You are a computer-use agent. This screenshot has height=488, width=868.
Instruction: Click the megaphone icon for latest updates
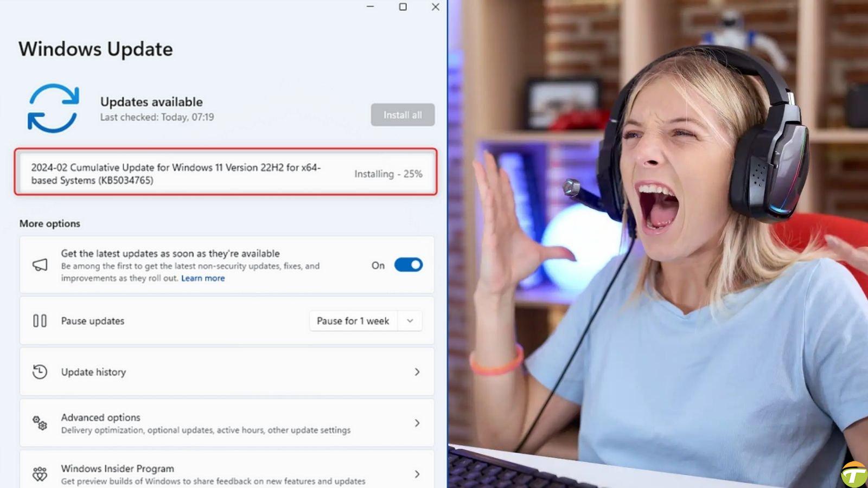point(40,265)
